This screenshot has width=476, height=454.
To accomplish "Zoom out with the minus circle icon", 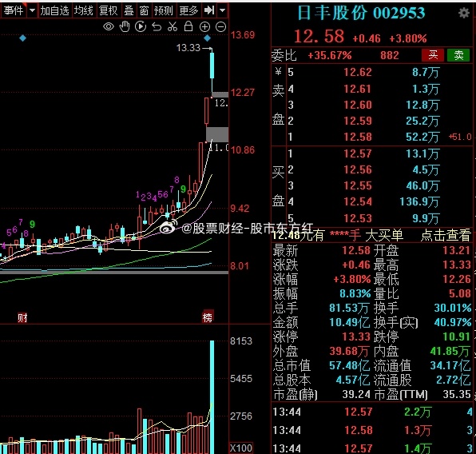I will 220,27.
